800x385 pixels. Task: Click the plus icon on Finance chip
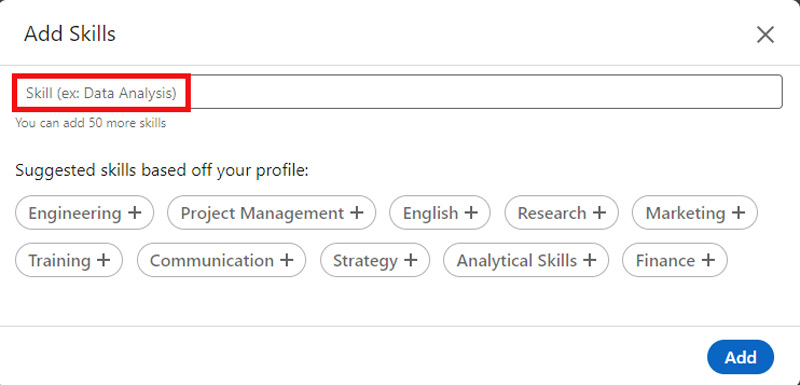(708, 260)
